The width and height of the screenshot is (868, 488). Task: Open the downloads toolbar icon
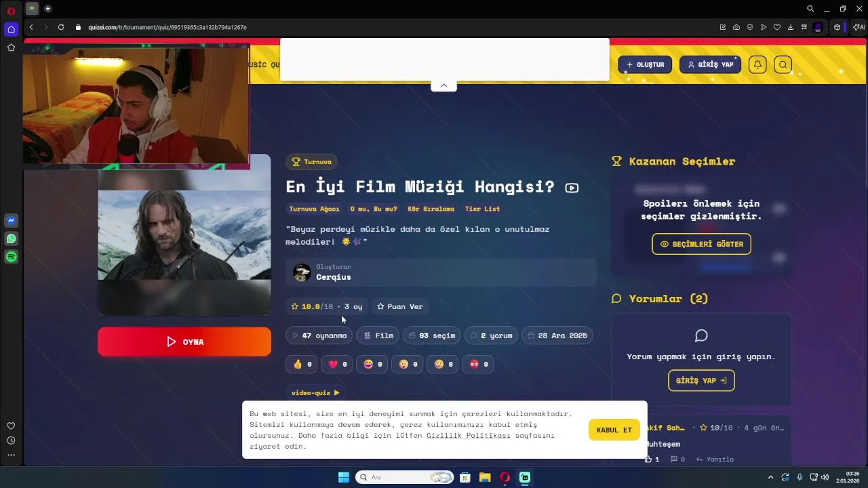(x=791, y=27)
